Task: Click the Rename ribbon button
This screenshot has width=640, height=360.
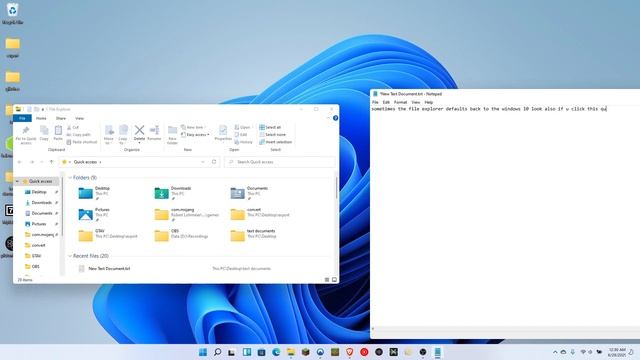Action: click(x=154, y=133)
